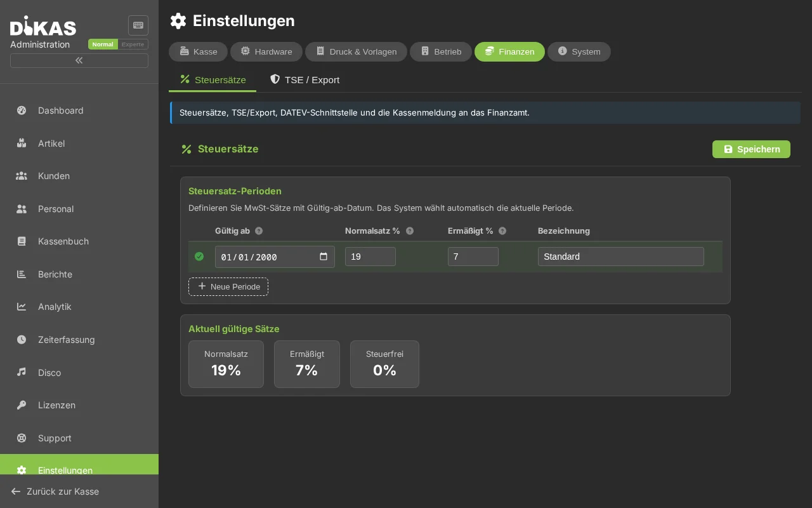Click the Einstellungen heading gear icon
The width and height of the screenshot is (812, 508).
pos(178,21)
